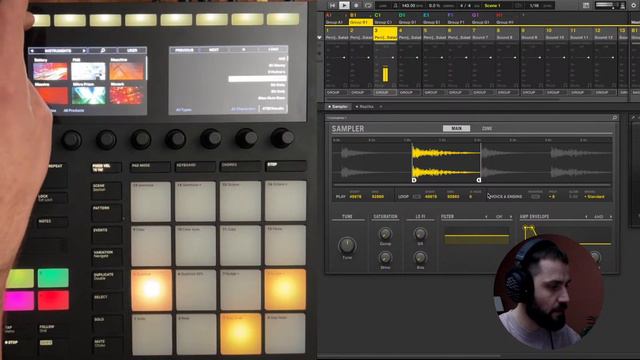Collapse the mixer with the left arrow
Screen dimensions: 640x360
(x=319, y=38)
